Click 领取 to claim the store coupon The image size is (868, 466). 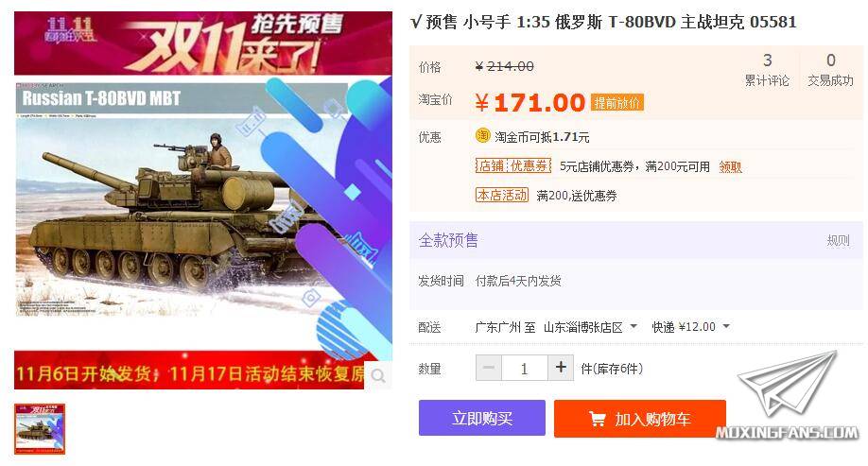(x=730, y=166)
